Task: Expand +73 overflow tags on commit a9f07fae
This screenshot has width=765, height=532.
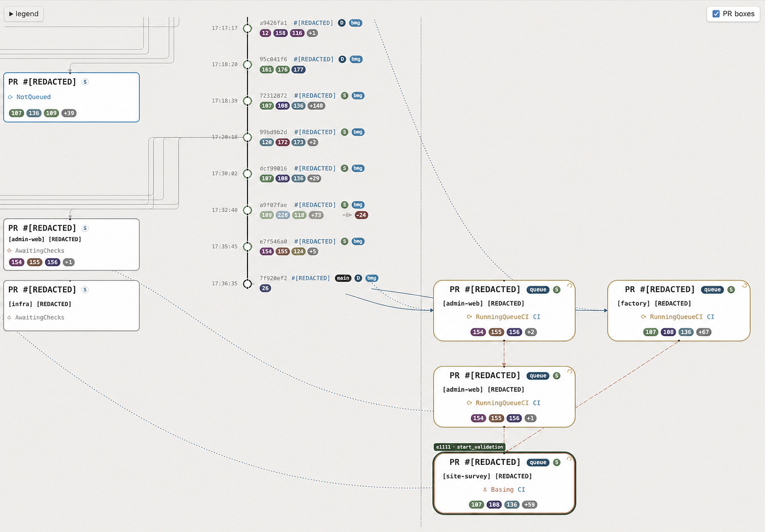Action: coord(316,215)
